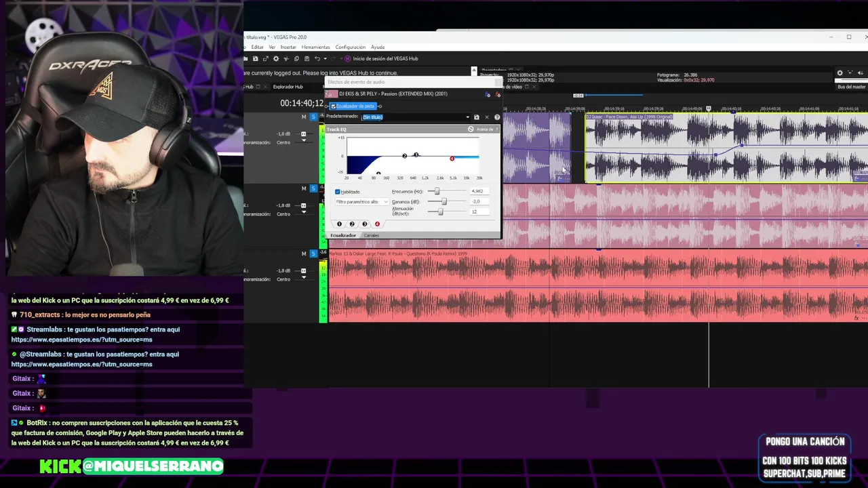Click red EQ band point 4 on graph
Viewport: 868px width, 488px height.
tap(452, 159)
